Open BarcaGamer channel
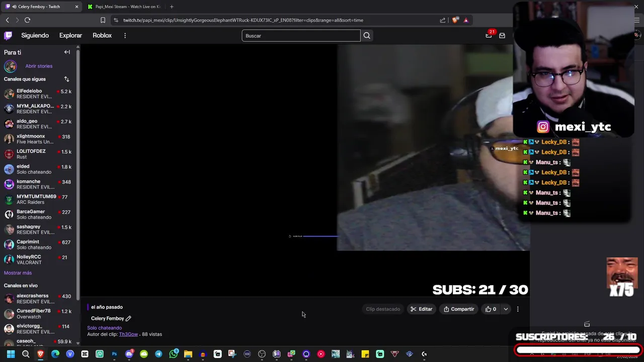 pyautogui.click(x=38, y=214)
